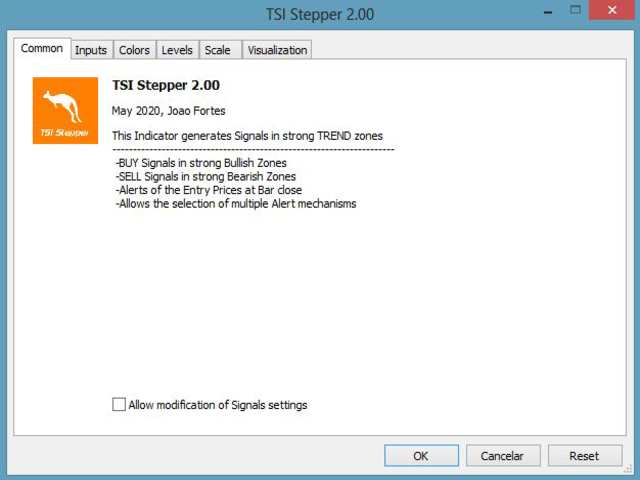The width and height of the screenshot is (640, 480).
Task: Maximize the TSI Stepper dialog window
Action: pyautogui.click(x=576, y=10)
